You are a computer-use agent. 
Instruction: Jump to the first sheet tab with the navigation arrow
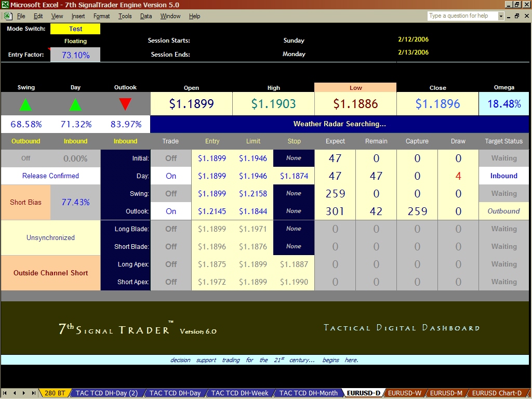pyautogui.click(x=5, y=393)
